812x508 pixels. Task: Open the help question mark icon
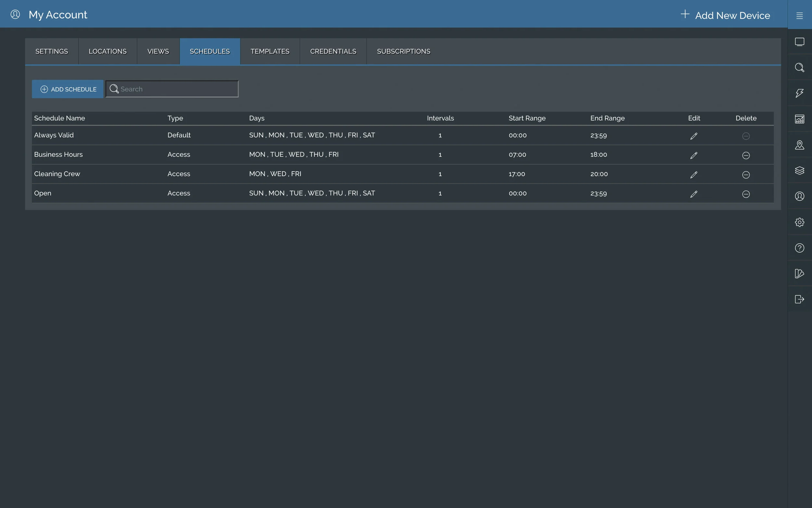click(x=800, y=248)
